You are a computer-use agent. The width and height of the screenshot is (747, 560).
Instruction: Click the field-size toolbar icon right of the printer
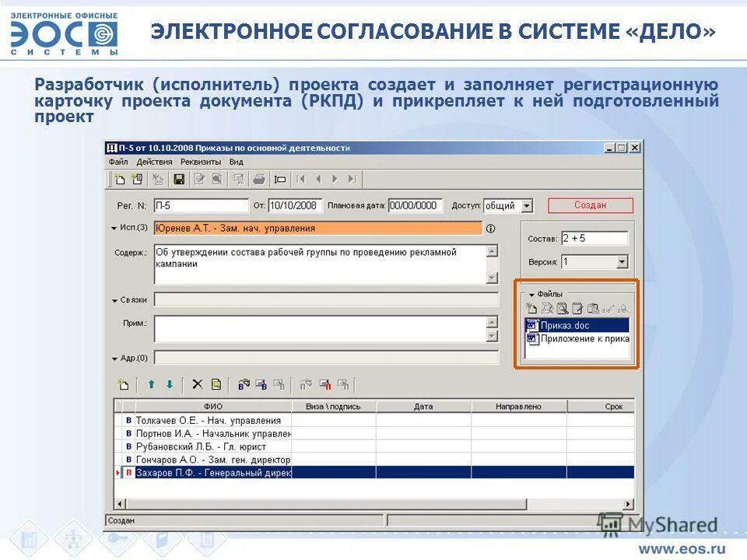(x=280, y=179)
